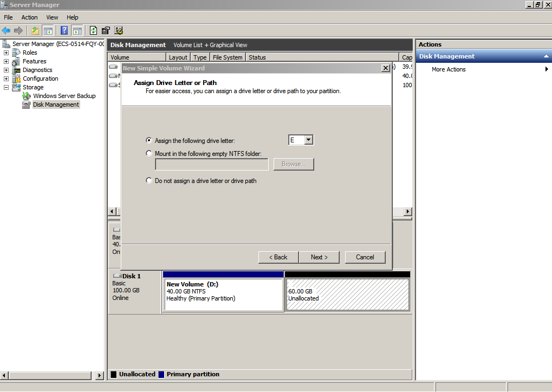Viewport: 552px width, 392px height.
Task: Expand the Features tree node
Action: 6,61
